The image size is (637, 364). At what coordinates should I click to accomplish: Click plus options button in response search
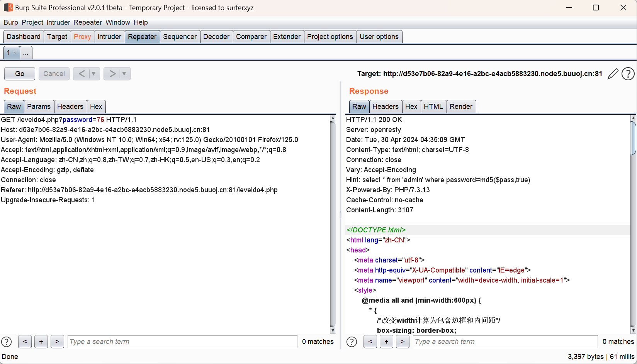[x=386, y=342]
